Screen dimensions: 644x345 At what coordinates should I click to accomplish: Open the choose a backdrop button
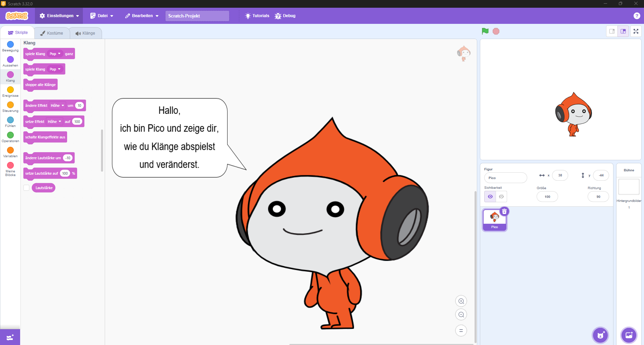click(629, 335)
